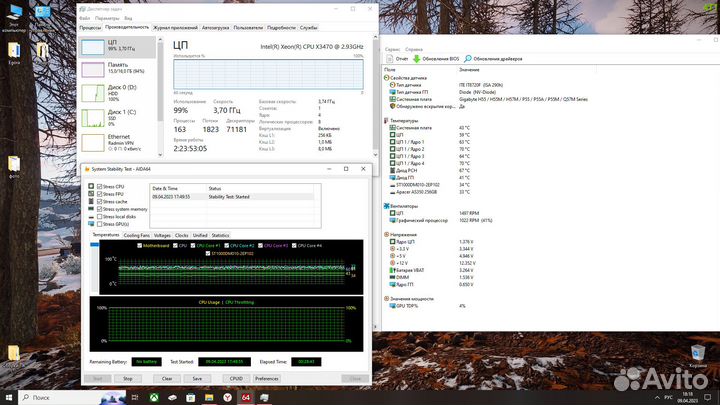
Task: Click the Диод PCH chip icon
Action: 392,170
